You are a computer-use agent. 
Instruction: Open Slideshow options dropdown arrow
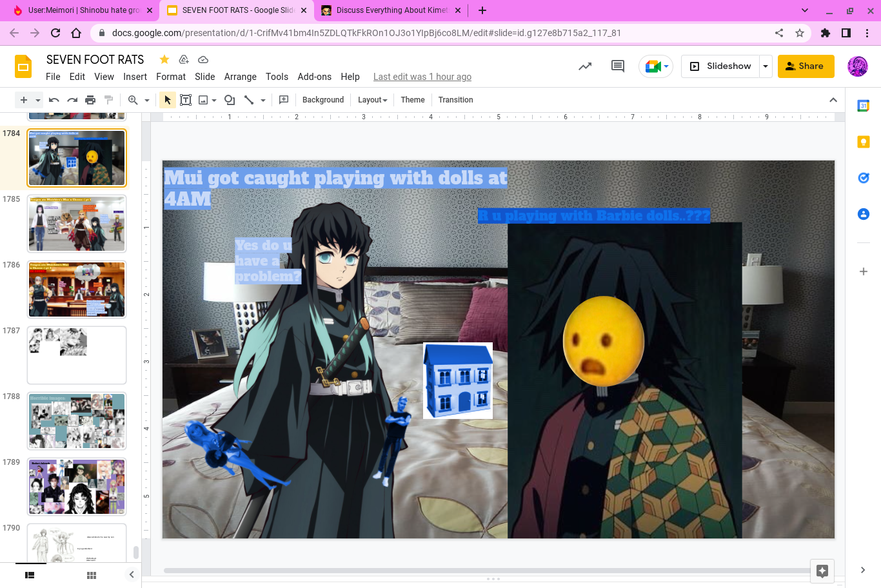[766, 66]
